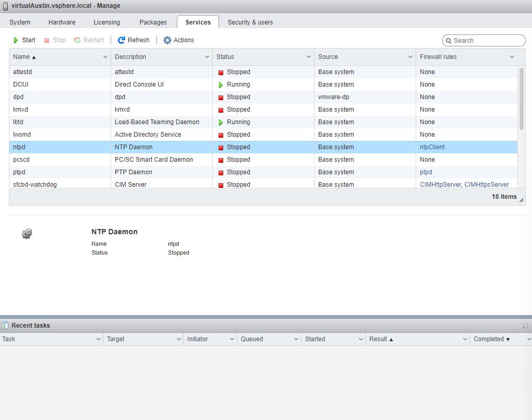Click the magnifier icon in the search box
The width and height of the screenshot is (532, 420).
pos(450,40)
